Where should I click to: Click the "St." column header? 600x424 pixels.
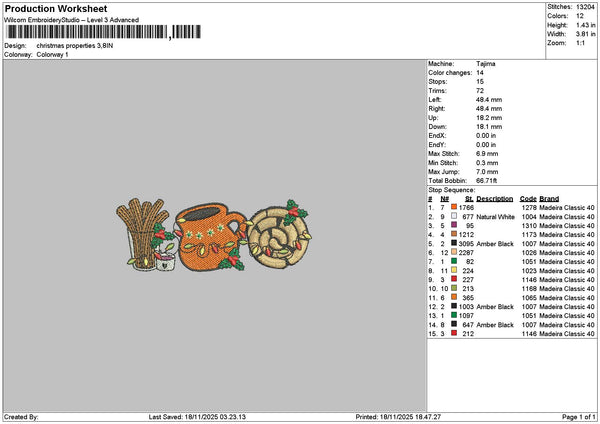[x=469, y=199]
